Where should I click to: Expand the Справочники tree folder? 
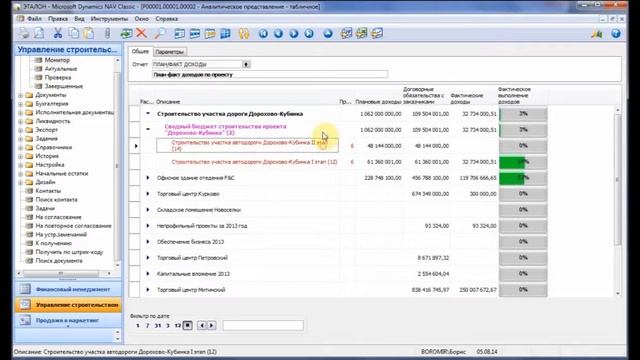pyautogui.click(x=20, y=147)
